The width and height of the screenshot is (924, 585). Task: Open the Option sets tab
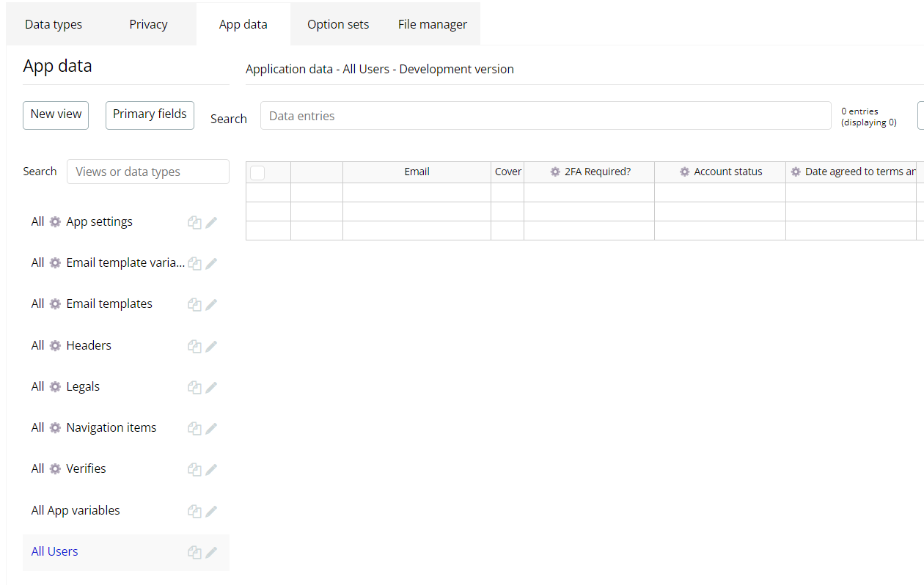[x=338, y=24]
